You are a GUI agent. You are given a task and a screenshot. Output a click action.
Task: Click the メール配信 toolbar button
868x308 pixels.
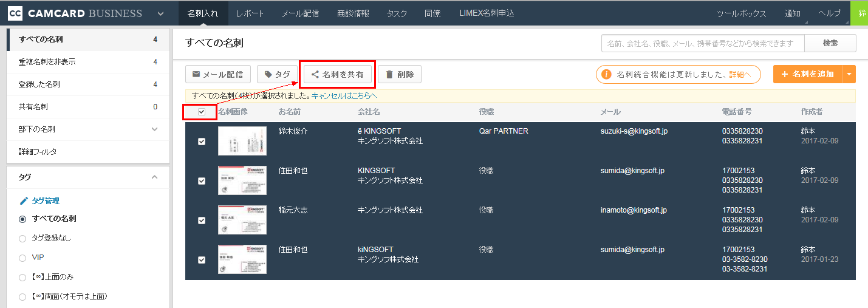[x=217, y=74]
